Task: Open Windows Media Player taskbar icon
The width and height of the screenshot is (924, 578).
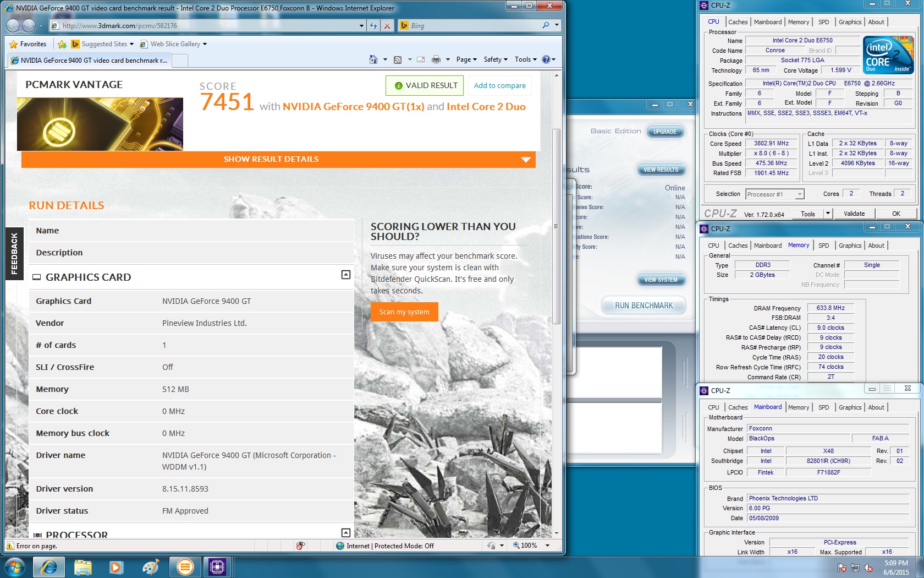Action: click(x=116, y=567)
